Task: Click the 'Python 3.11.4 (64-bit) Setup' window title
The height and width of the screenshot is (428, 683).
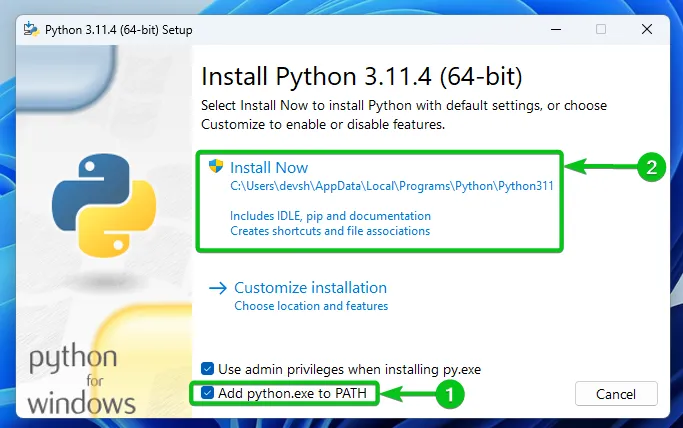Action: 118,30
